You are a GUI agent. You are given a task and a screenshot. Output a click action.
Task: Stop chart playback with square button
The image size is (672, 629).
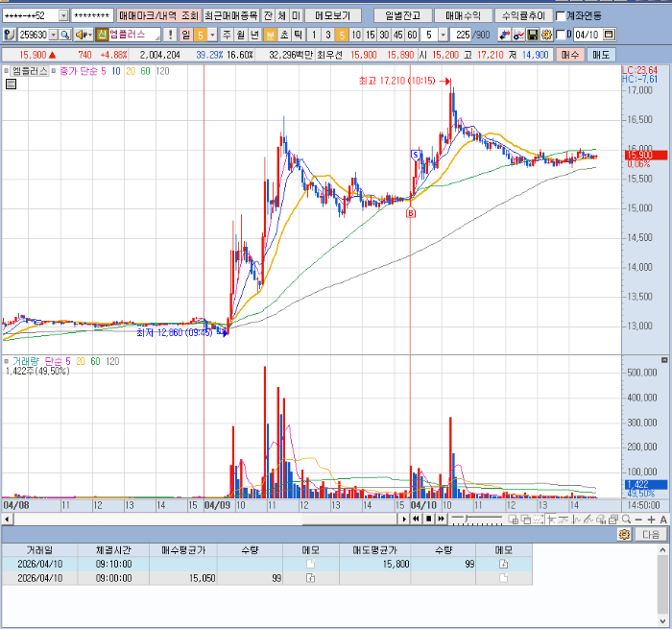(428, 520)
